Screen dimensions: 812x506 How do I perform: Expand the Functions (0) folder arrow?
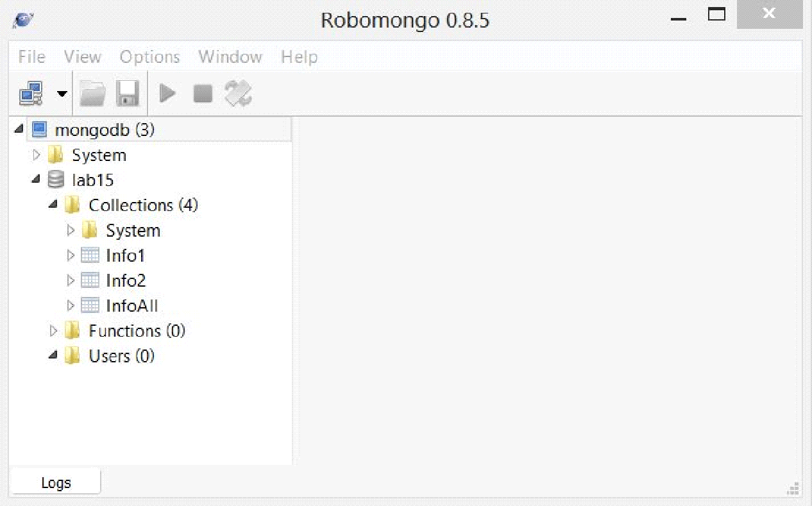point(54,331)
